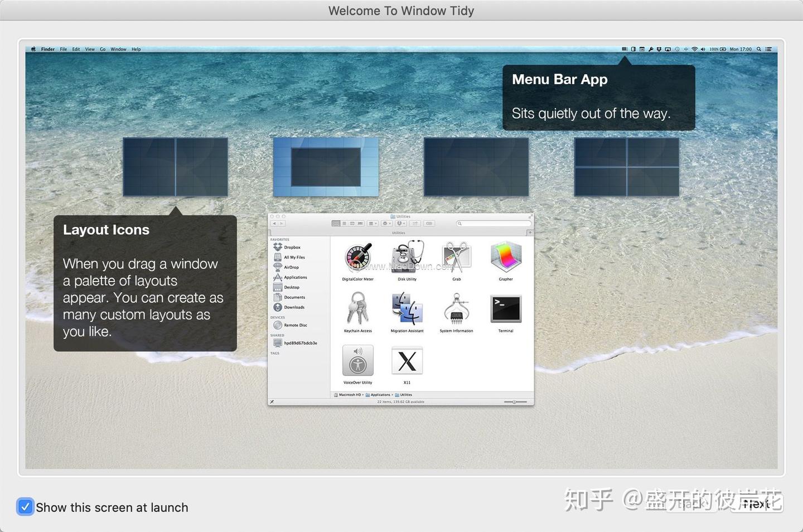Image resolution: width=803 pixels, height=532 pixels.
Task: Adjust the icon size slider at bottom right
Action: coord(514,402)
